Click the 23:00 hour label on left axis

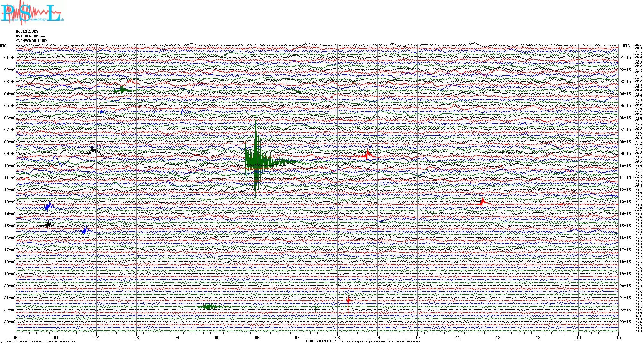point(10,322)
